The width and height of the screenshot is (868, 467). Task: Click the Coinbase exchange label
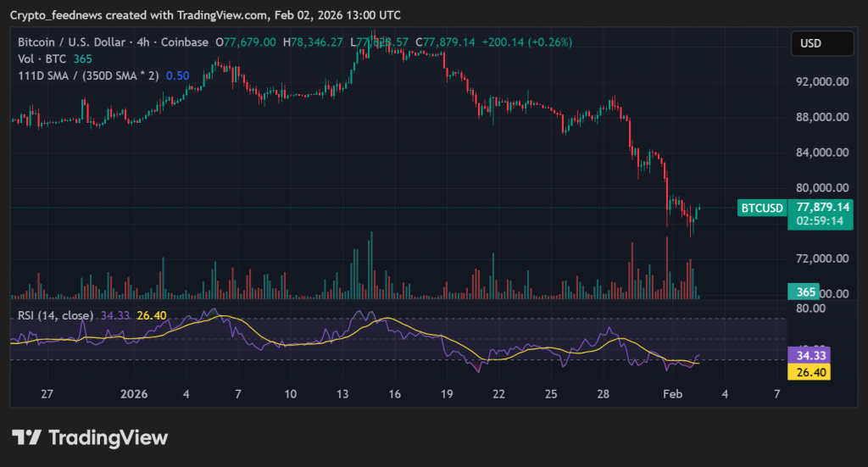(x=184, y=42)
